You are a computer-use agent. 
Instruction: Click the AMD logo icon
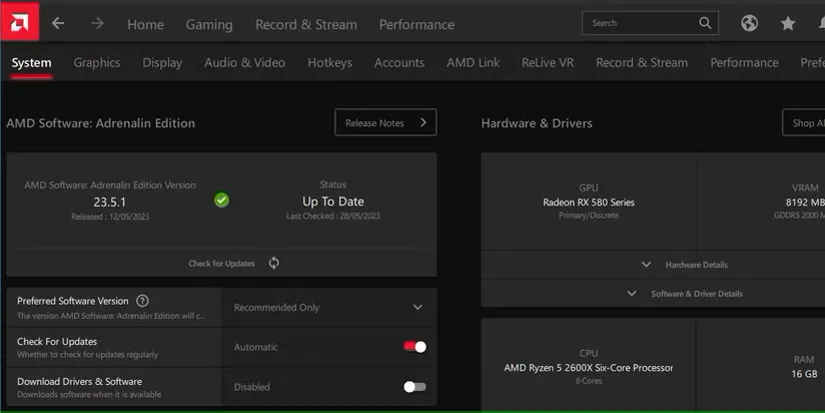coord(19,22)
